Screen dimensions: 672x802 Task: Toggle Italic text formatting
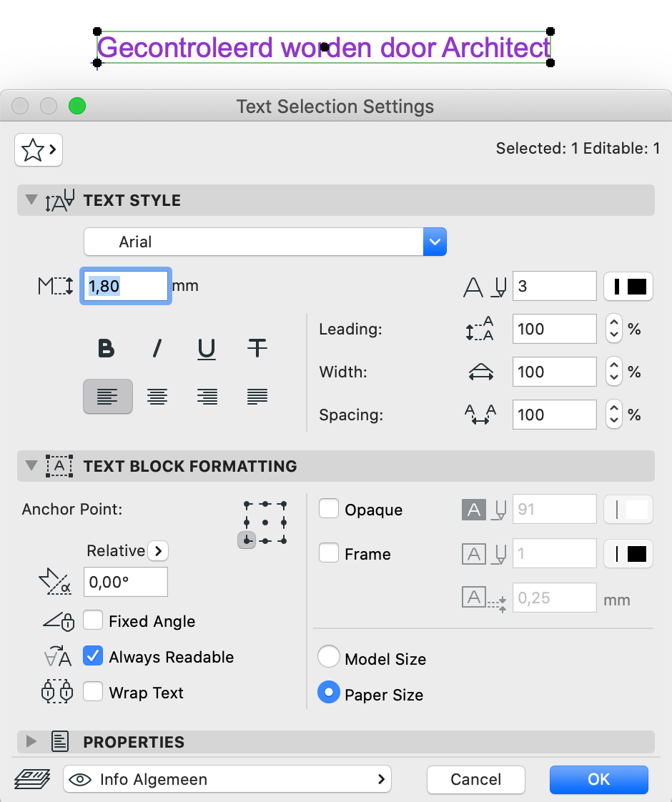pos(157,348)
